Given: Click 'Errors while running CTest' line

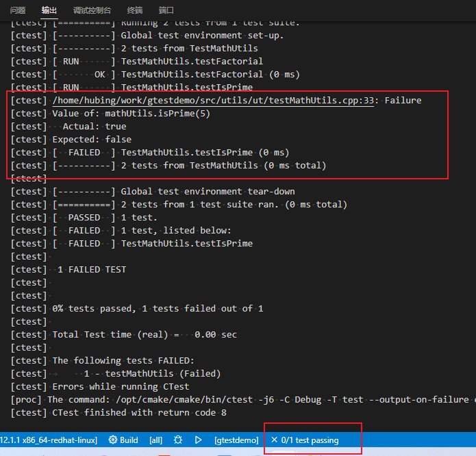Looking at the screenshot, I should tap(100, 387).
